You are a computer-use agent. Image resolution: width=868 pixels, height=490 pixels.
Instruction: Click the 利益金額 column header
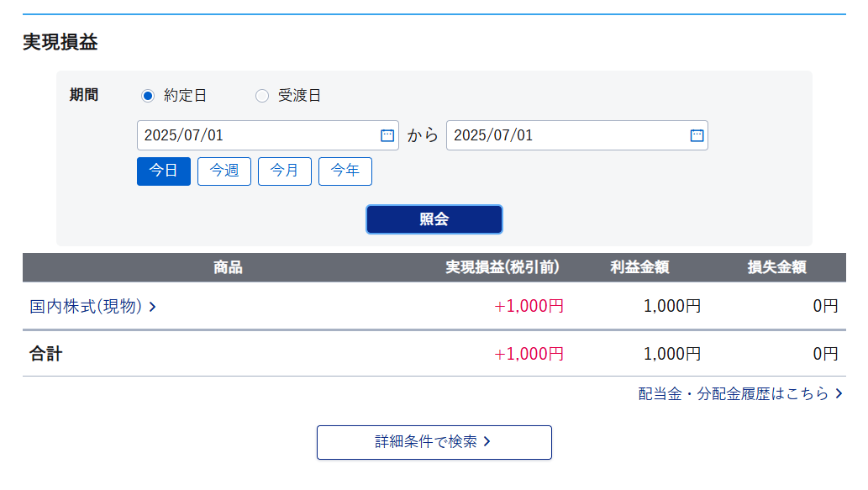pos(639,267)
